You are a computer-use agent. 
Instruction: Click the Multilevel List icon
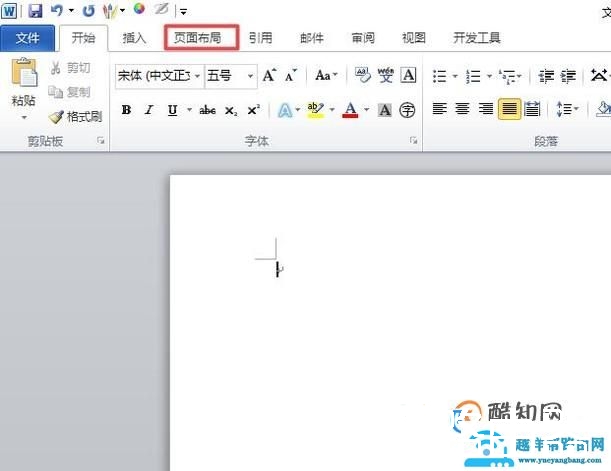tap(510, 76)
